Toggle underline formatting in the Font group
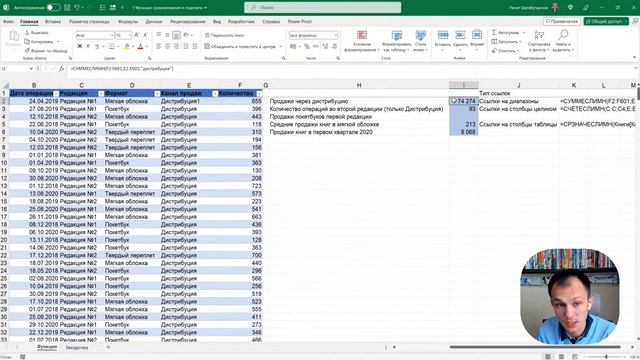Image resolution: width=640 pixels, height=360 pixels. point(97,47)
